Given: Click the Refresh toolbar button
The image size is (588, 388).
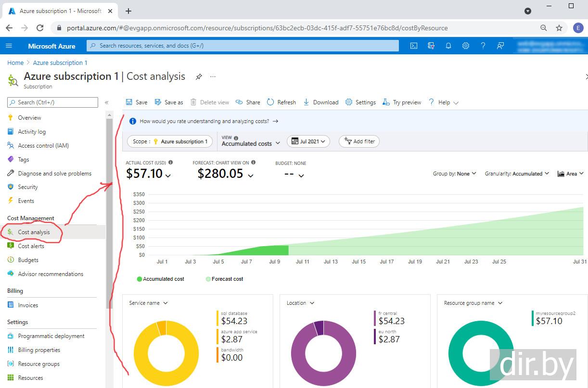Looking at the screenshot, I should (x=281, y=102).
